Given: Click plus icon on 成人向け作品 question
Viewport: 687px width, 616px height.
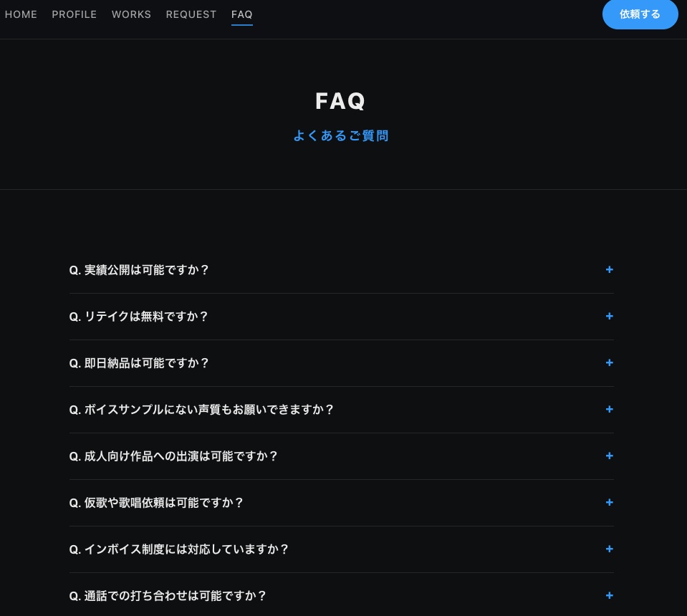Looking at the screenshot, I should point(610,456).
